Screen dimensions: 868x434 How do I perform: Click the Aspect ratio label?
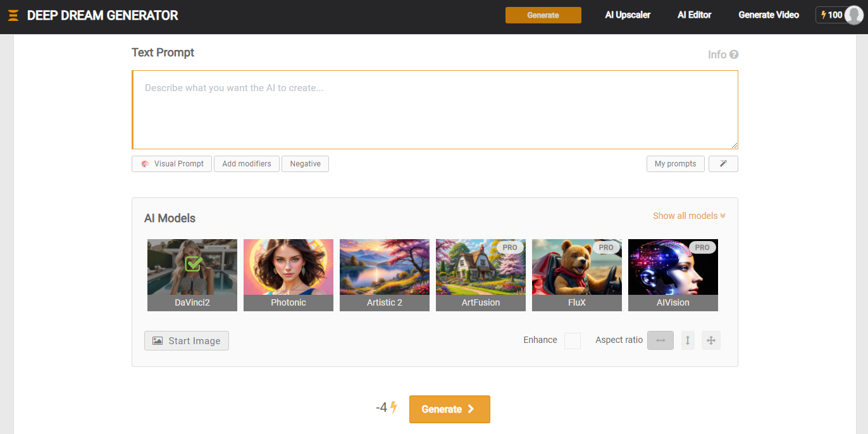click(x=619, y=340)
